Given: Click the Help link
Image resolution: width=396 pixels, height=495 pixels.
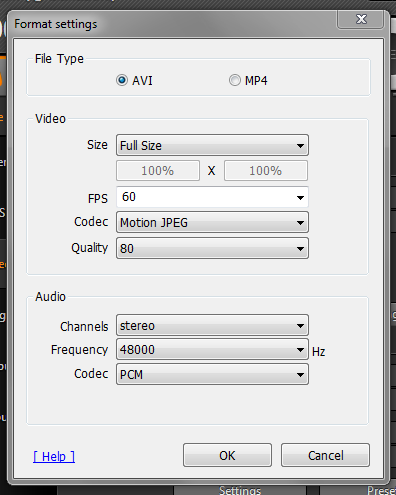Looking at the screenshot, I should 54,456.
